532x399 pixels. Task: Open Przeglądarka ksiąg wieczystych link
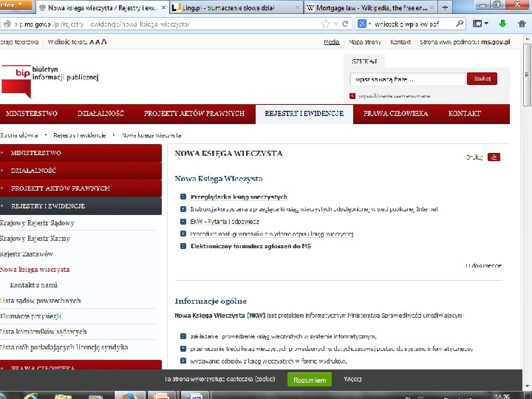tap(239, 197)
